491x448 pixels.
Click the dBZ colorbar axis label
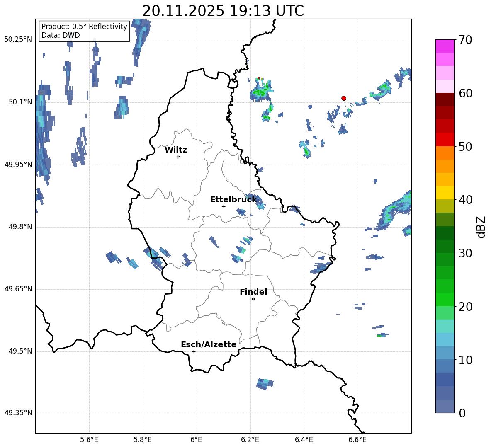coord(481,227)
